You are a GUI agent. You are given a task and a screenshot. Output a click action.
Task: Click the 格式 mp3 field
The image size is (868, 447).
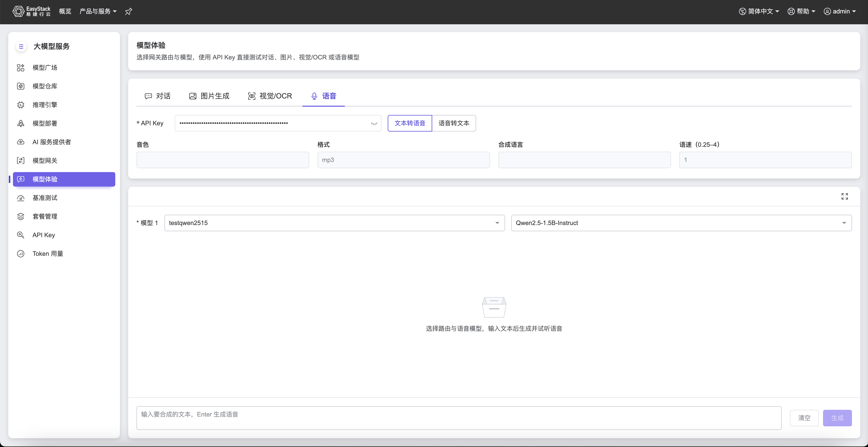point(403,160)
